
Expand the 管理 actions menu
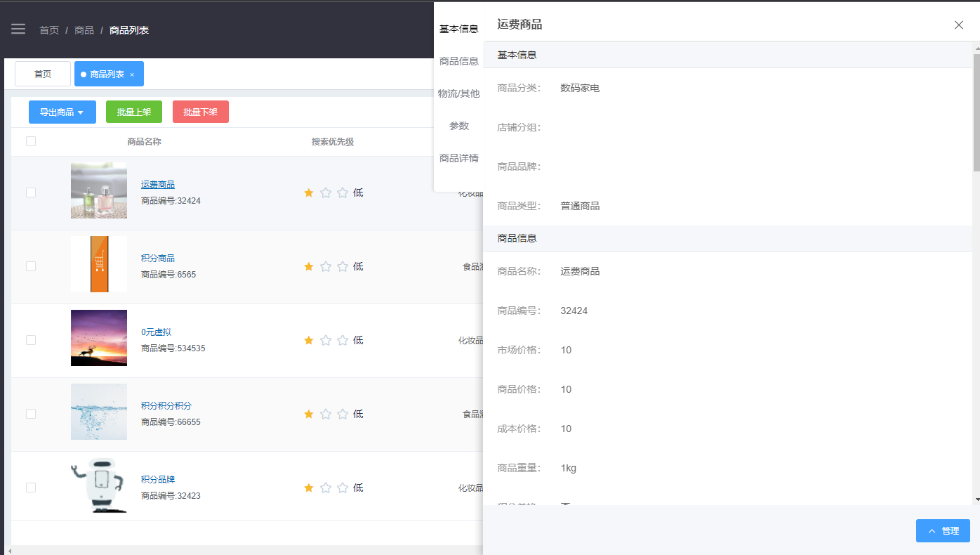pyautogui.click(x=943, y=531)
